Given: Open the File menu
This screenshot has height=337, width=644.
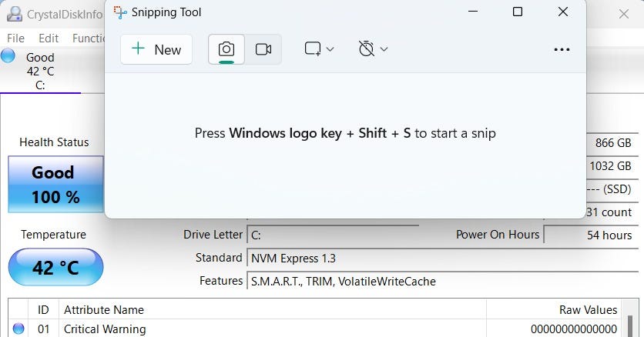Looking at the screenshot, I should tap(15, 38).
